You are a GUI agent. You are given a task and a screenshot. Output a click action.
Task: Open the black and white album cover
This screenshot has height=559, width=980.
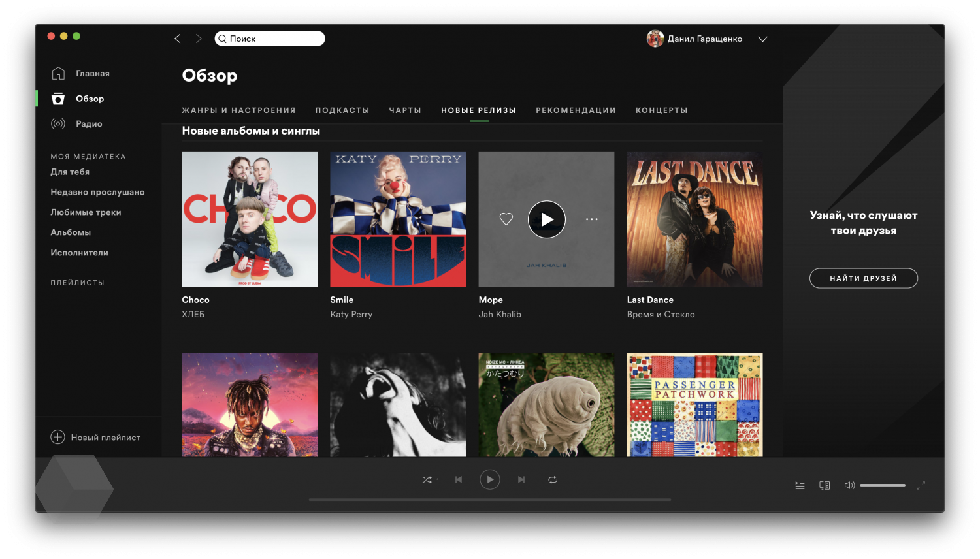pyautogui.click(x=398, y=405)
